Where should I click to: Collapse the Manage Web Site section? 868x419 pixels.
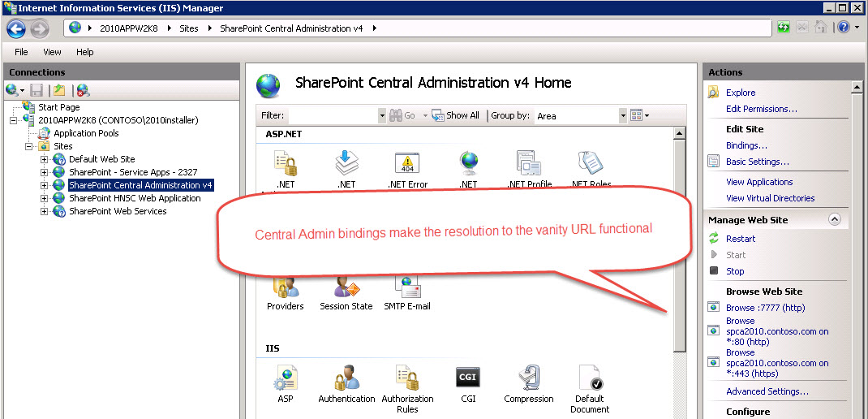(x=834, y=219)
